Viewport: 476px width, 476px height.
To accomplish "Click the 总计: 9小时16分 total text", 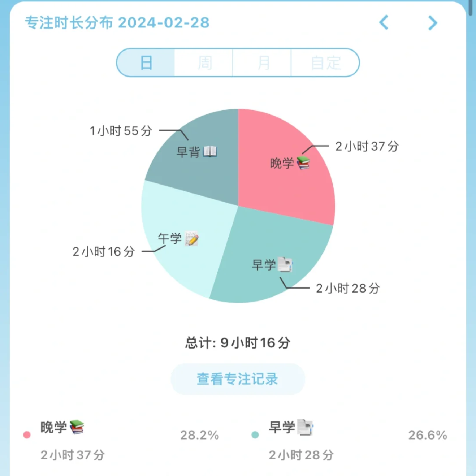I will point(238,343).
